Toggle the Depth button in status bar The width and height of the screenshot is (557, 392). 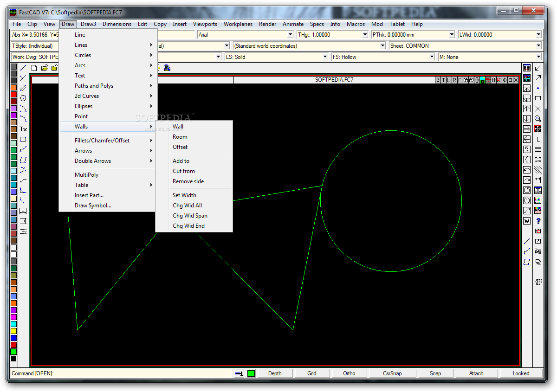[x=275, y=373]
